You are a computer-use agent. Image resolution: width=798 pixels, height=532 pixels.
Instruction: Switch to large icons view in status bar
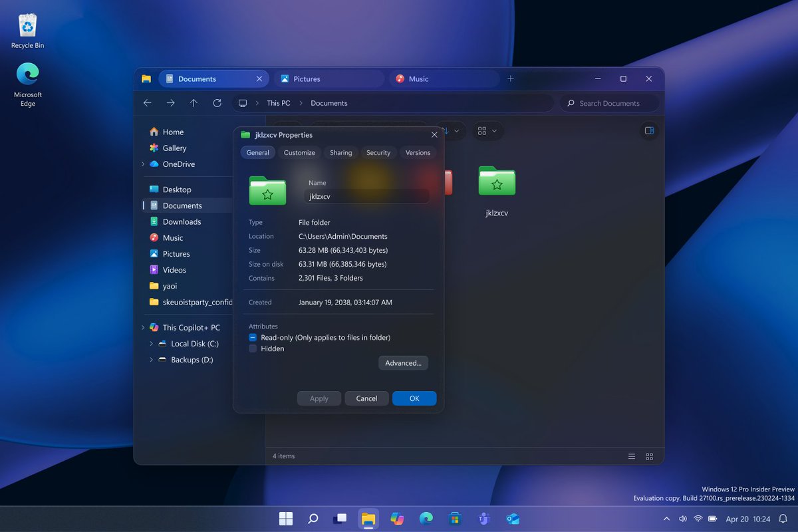pyautogui.click(x=650, y=456)
